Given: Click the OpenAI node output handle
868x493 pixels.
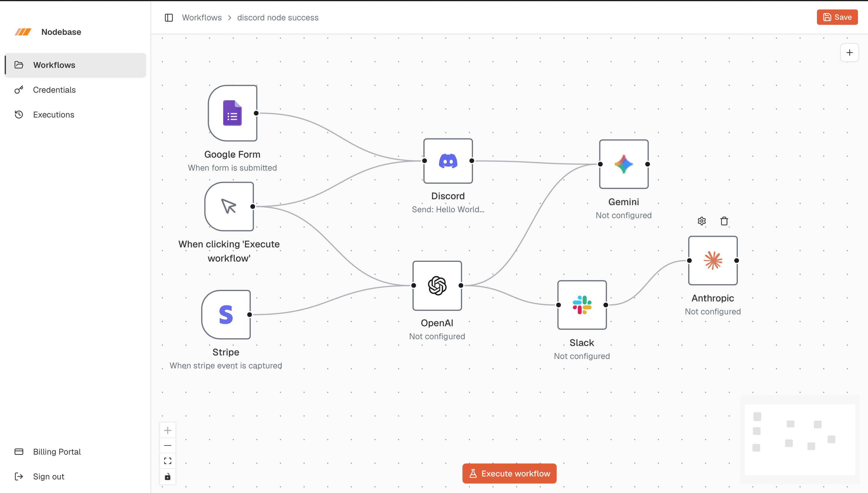Looking at the screenshot, I should (461, 285).
